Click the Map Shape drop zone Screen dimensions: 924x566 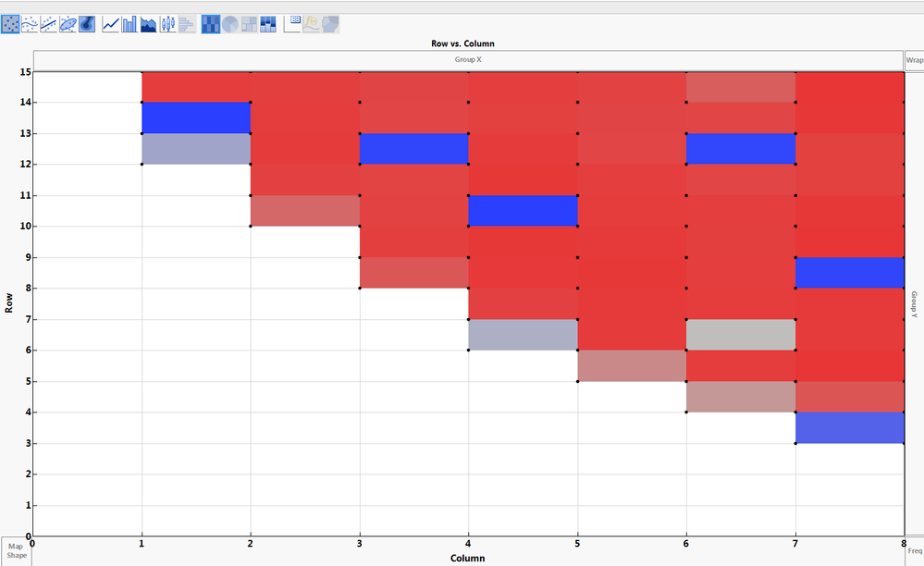17,551
